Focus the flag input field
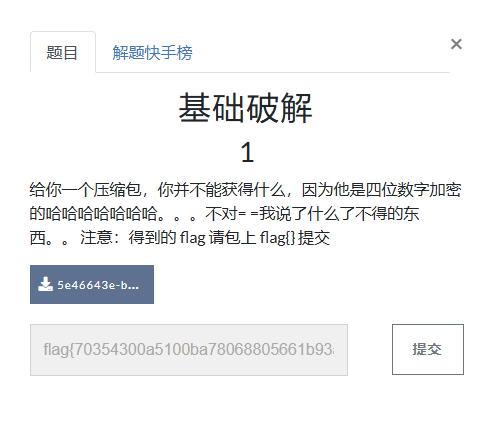Screen dimensions: 494x422 click(189, 350)
